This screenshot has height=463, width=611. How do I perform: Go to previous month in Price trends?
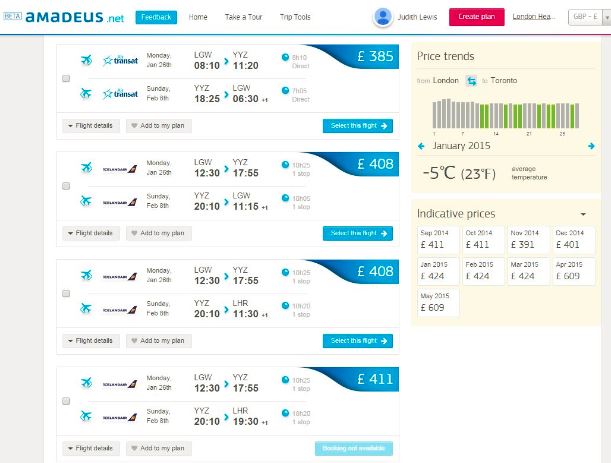(421, 146)
